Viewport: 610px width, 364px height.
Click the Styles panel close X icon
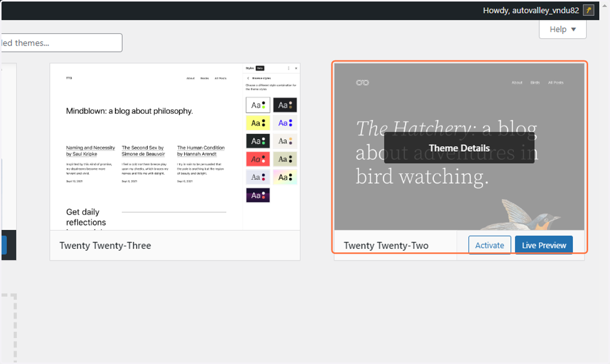[x=296, y=68]
